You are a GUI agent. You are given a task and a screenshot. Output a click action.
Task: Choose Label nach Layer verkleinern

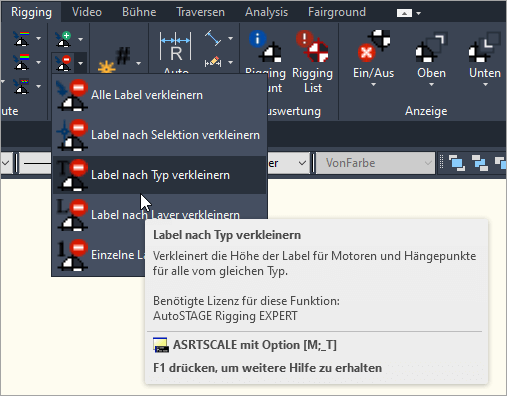tap(160, 215)
